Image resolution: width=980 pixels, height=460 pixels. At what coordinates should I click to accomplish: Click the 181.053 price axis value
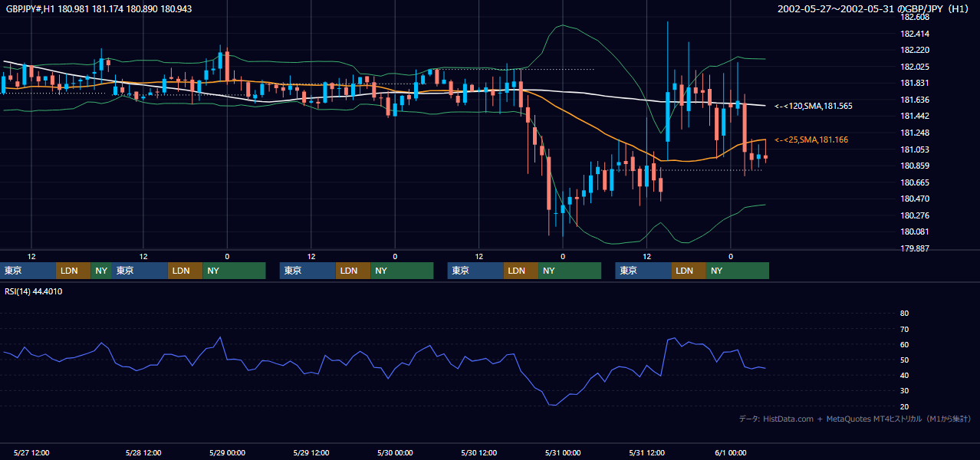click(x=914, y=149)
